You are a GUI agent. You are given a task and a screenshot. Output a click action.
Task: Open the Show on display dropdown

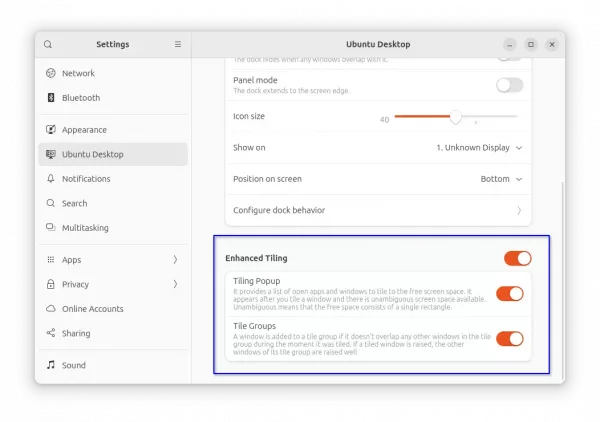479,148
